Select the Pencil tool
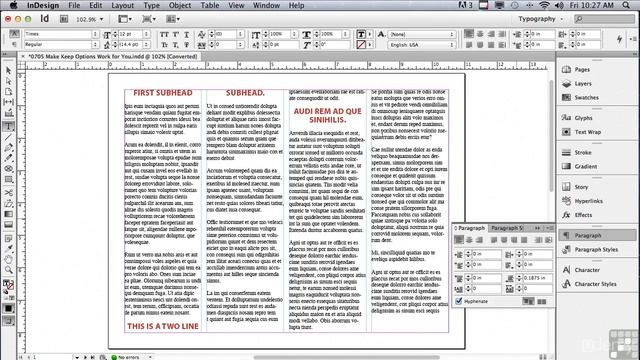640x360 pixels. coord(9,158)
